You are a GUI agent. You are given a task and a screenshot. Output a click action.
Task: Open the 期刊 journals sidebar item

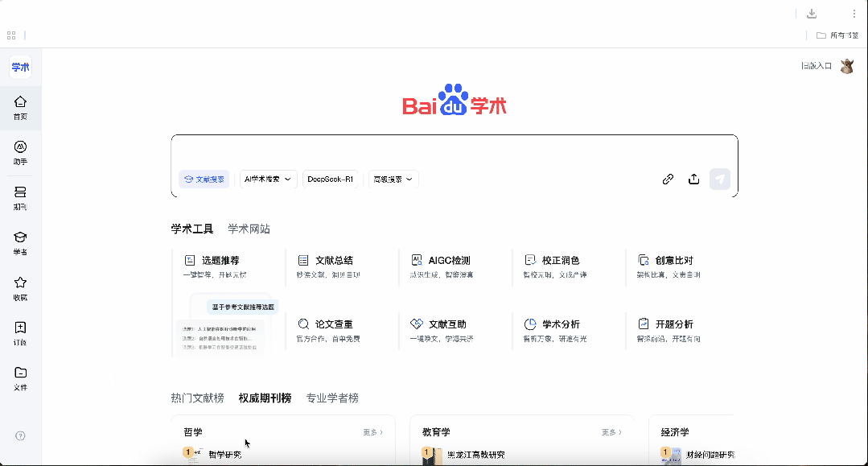point(20,198)
